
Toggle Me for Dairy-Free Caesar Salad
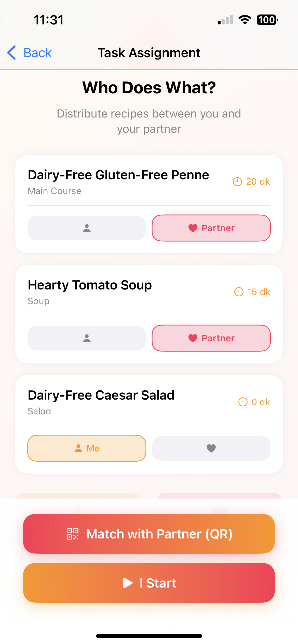point(87,448)
